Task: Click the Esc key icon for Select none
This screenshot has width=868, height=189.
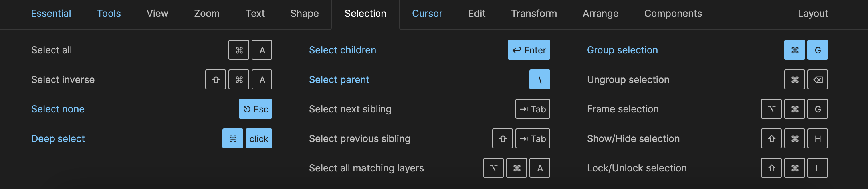Action: click(256, 109)
